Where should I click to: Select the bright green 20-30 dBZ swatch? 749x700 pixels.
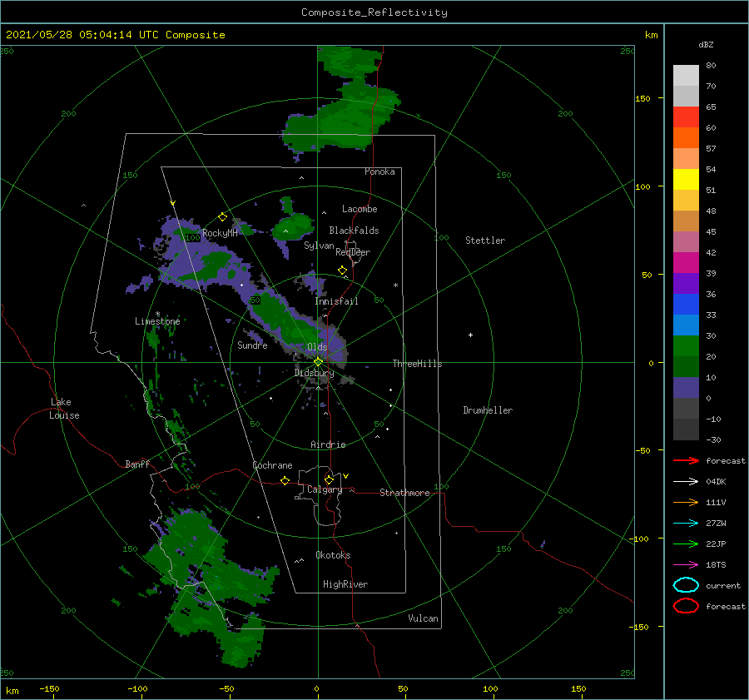(686, 346)
